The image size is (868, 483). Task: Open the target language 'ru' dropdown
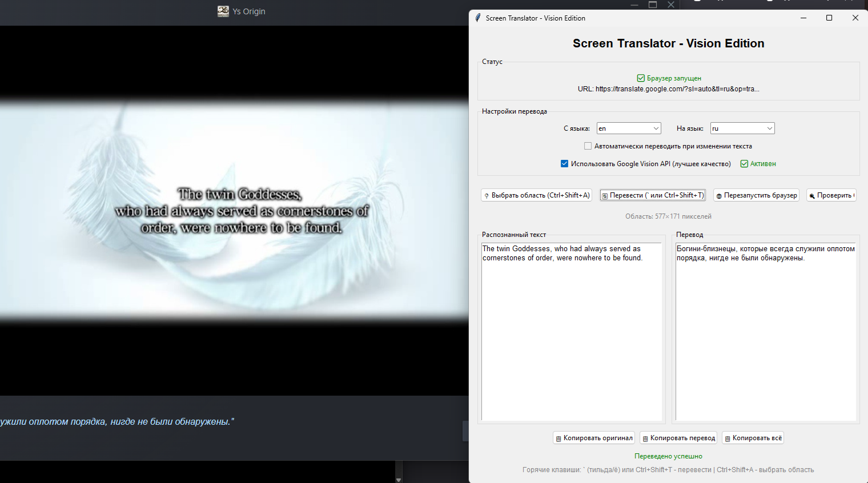point(742,128)
